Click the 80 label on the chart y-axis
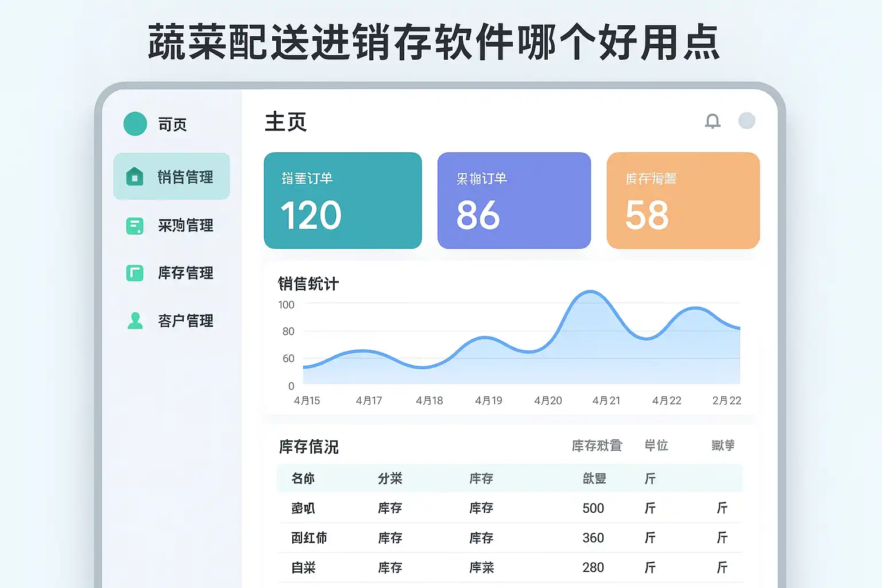The height and width of the screenshot is (588, 882). 288,331
